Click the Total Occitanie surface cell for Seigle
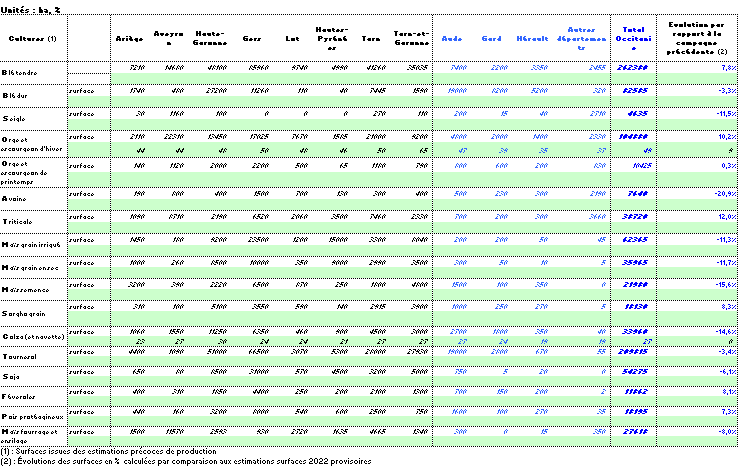The height and width of the screenshot is (469, 741). click(638, 114)
